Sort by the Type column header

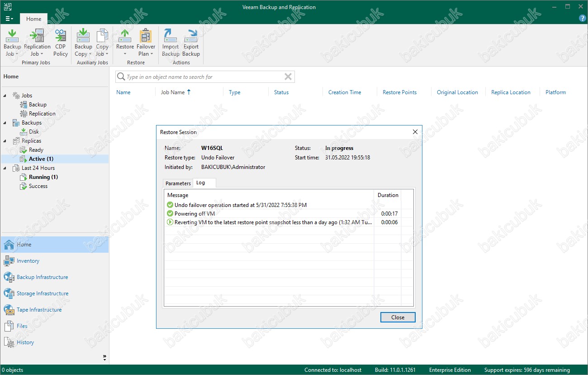point(234,92)
